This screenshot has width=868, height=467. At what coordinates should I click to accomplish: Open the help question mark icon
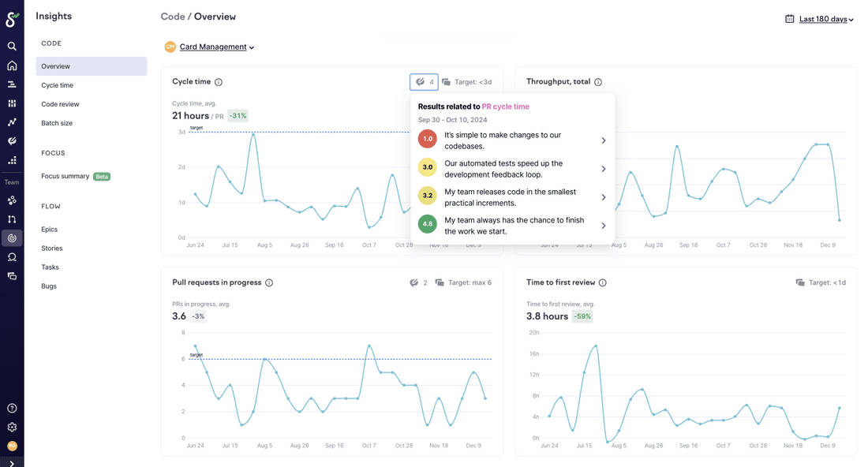pos(12,408)
